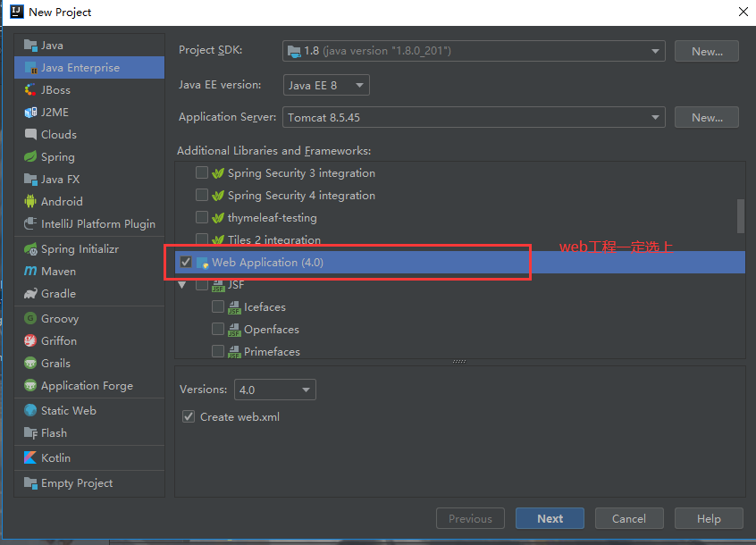Open the Java EE version dropdown
The width and height of the screenshot is (756, 545).
click(326, 85)
